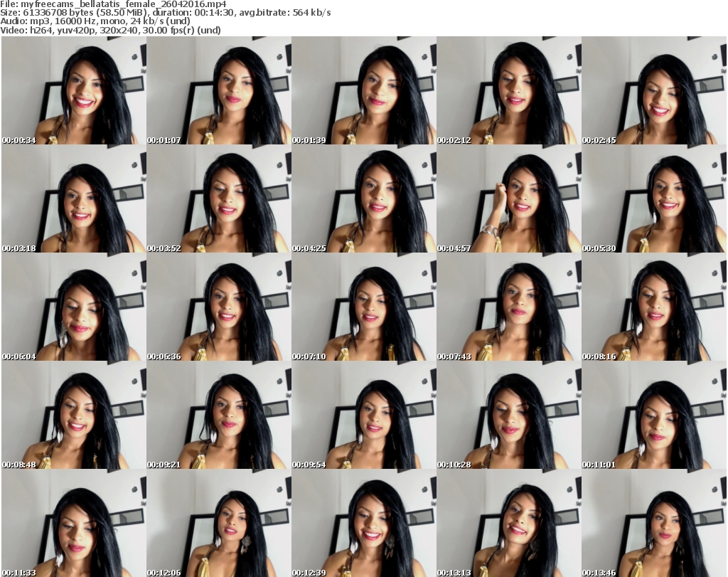Pick the preview frame at 00:06:36
The height and width of the screenshot is (577, 728).
click(219, 307)
